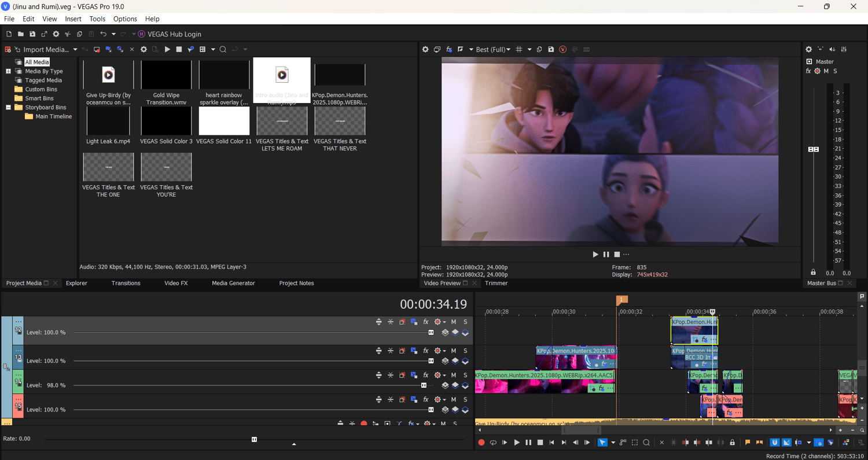Mute track 13 with its M button
Image resolution: width=868 pixels, height=460 pixels.
point(454,351)
